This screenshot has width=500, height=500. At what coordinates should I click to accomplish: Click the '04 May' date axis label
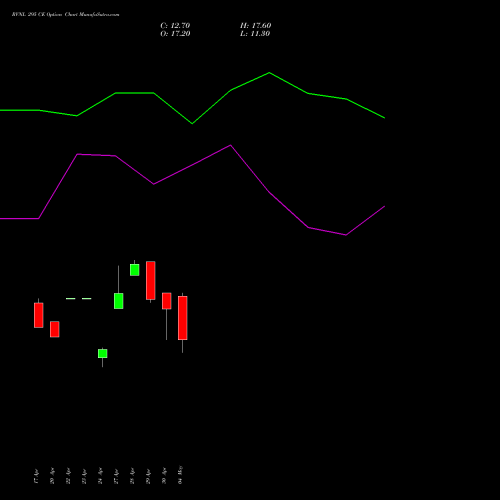tap(180, 475)
